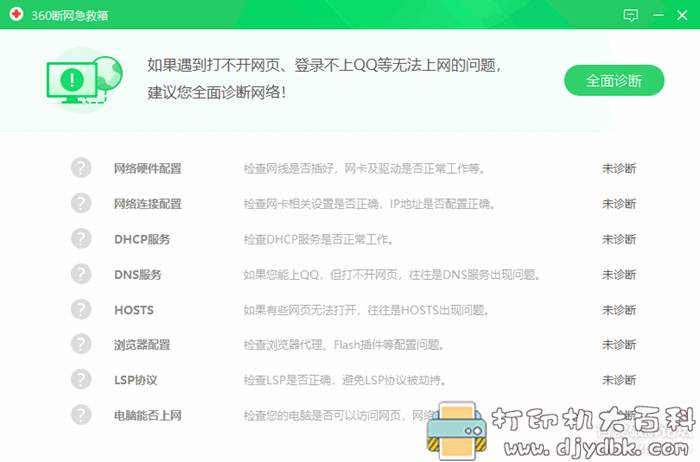Click question mark icon beside DHCP服务
This screenshot has height=462, width=700.
pyautogui.click(x=81, y=238)
